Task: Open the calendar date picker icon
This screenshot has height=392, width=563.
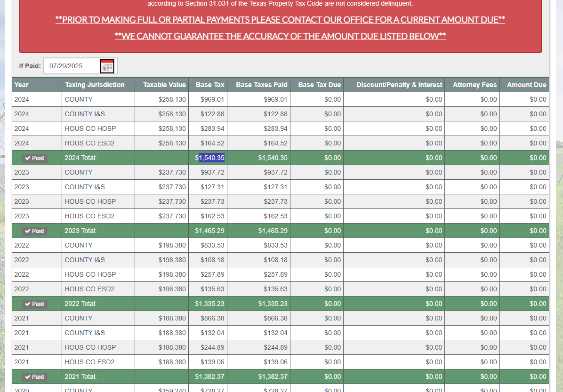Action: [107, 66]
